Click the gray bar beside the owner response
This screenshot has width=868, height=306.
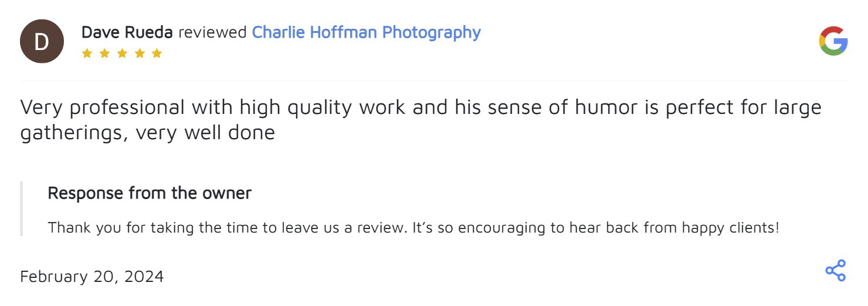click(x=22, y=209)
